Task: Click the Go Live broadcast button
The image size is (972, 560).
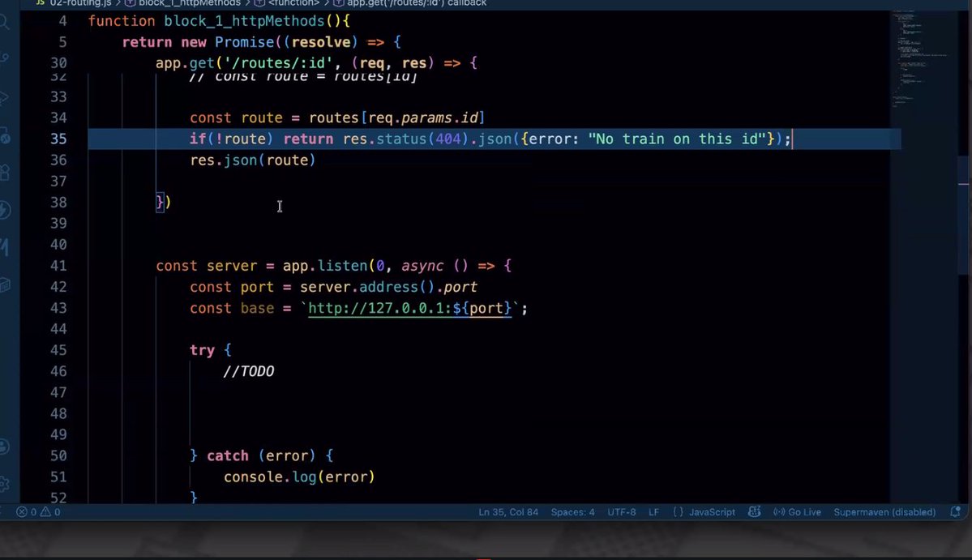Action: pos(797,511)
